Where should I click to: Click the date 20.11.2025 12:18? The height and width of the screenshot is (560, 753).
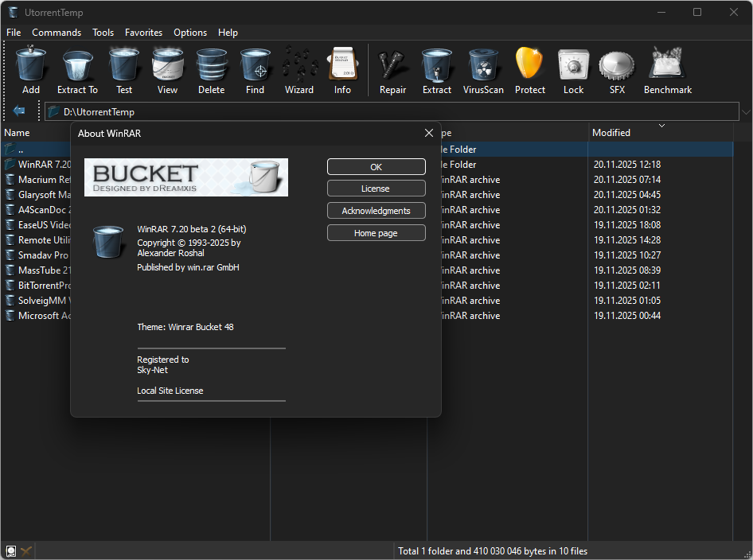[x=627, y=164]
